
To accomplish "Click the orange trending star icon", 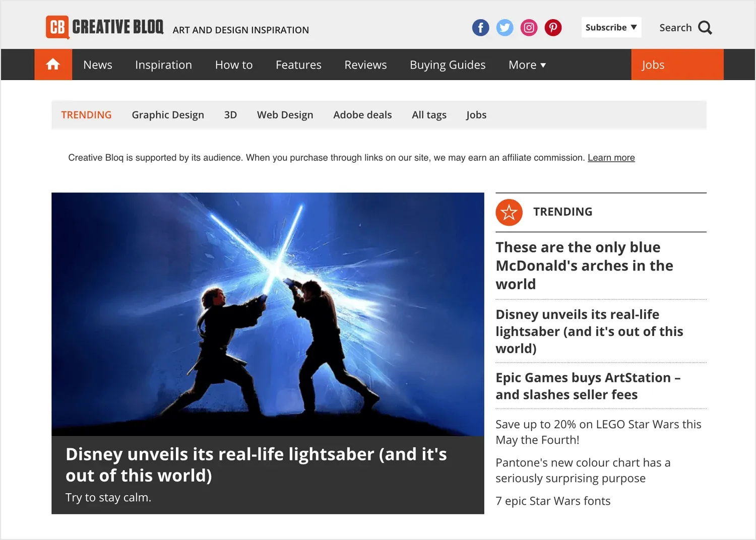I will click(x=509, y=212).
